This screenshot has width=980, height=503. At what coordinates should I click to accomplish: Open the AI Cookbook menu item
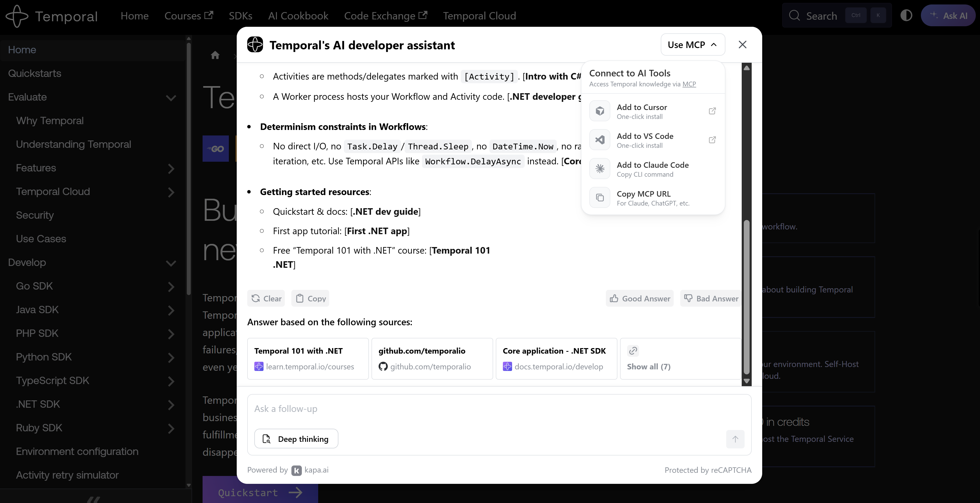pyautogui.click(x=298, y=15)
